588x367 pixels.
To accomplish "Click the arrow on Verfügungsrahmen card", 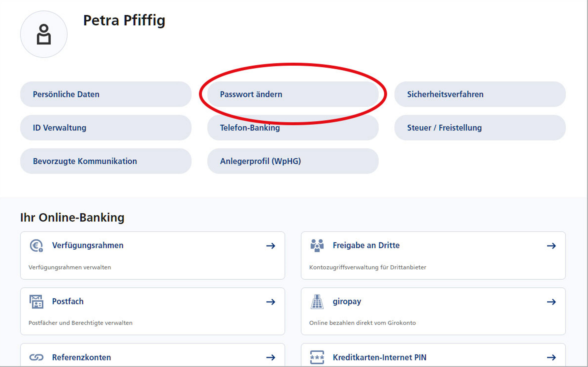I will (x=271, y=246).
